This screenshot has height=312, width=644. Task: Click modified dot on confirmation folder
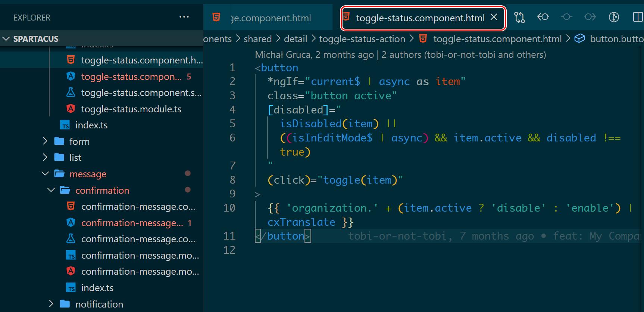click(188, 190)
